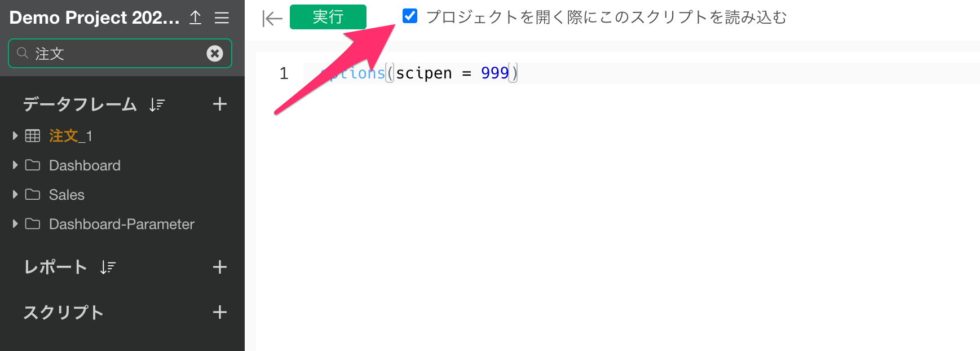Open the Sales folder item

[x=67, y=195]
